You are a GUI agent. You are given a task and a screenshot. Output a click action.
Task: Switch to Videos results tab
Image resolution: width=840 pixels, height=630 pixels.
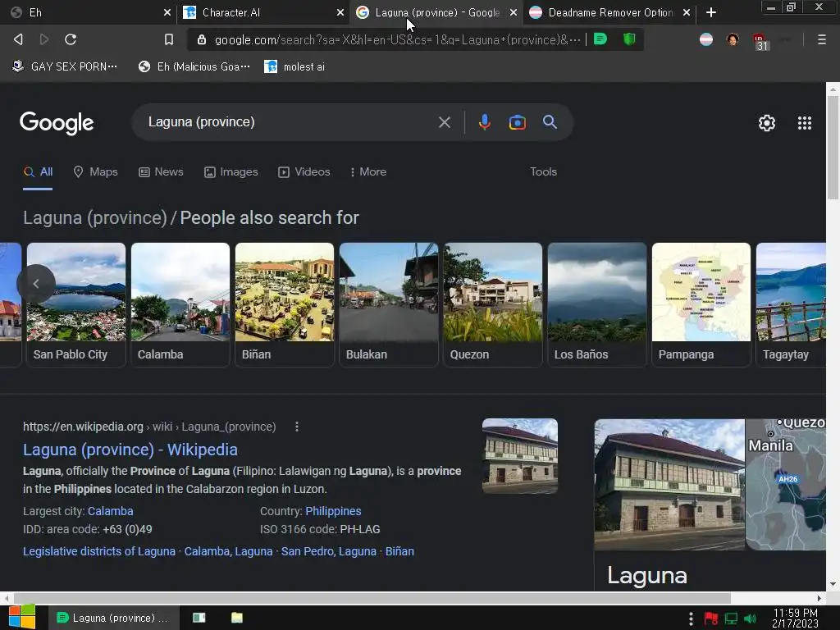click(x=304, y=172)
